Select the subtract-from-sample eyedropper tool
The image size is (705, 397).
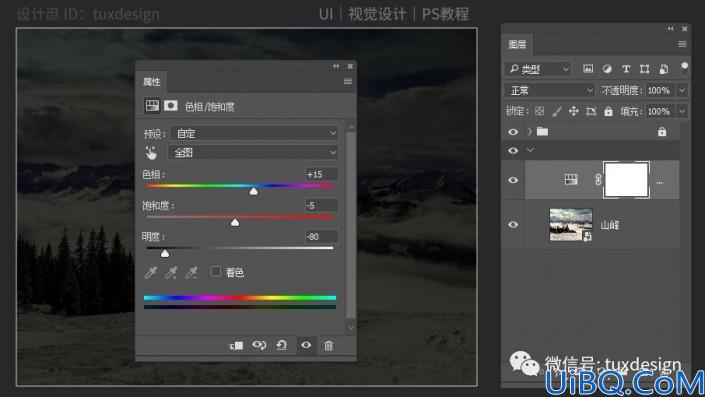click(192, 272)
